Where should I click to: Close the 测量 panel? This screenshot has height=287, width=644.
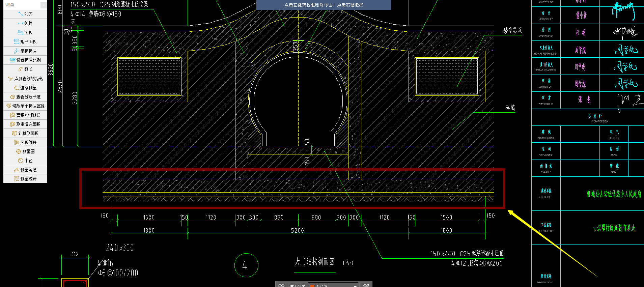pos(44,5)
